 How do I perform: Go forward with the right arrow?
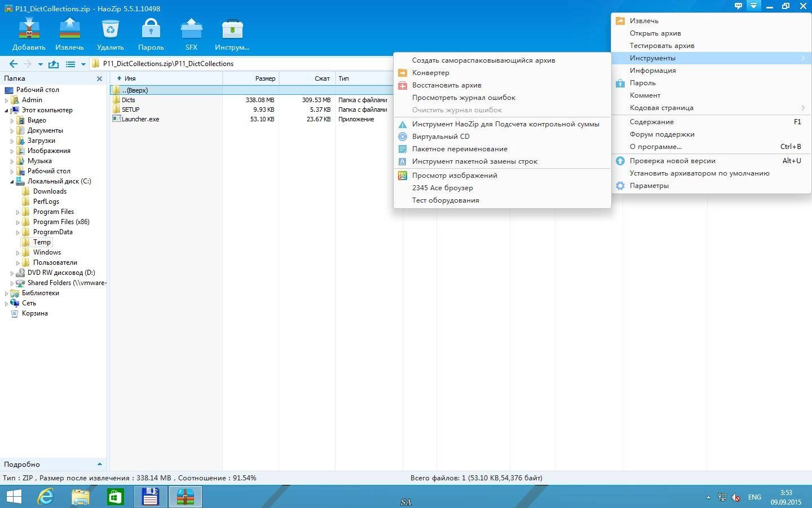28,64
